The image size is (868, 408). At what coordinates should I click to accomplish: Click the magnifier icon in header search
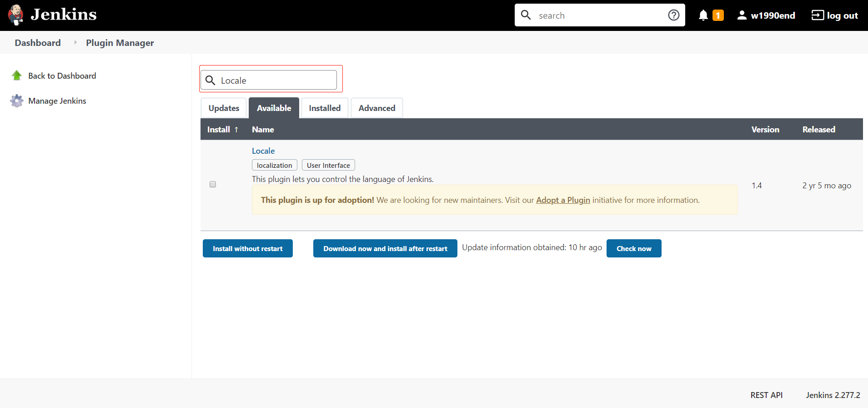(x=526, y=15)
